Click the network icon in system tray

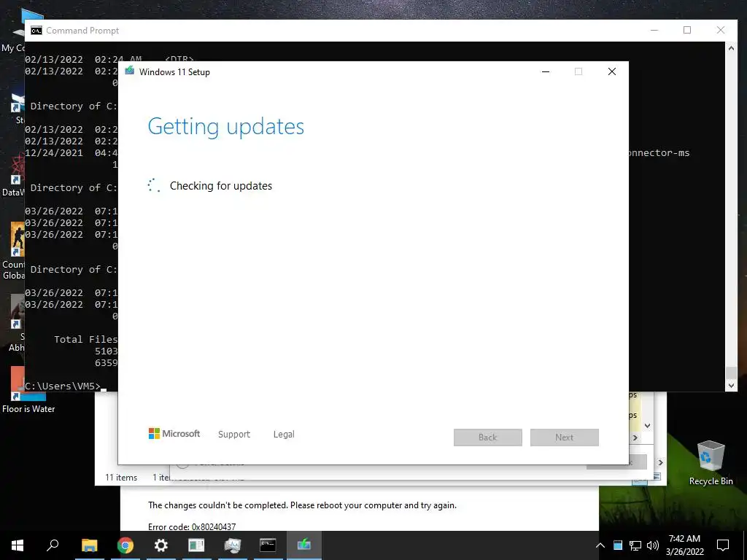[635, 545]
